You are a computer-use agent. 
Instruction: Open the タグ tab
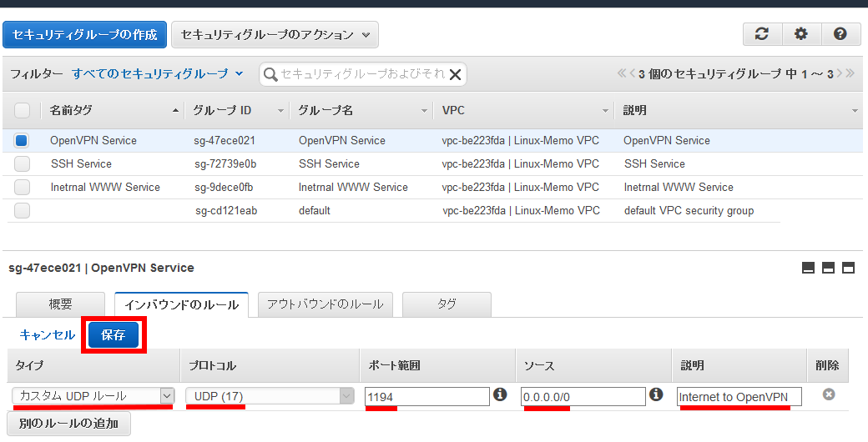[x=447, y=304]
